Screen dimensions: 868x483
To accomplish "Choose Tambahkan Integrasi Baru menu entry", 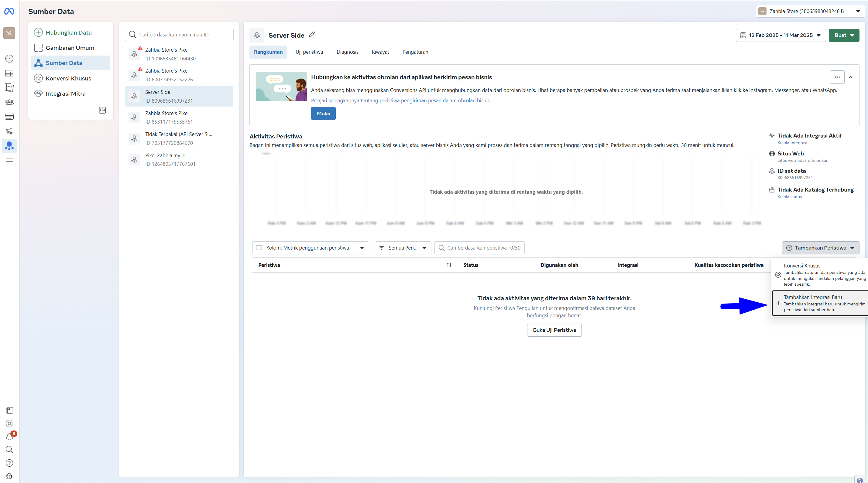I will pos(820,303).
